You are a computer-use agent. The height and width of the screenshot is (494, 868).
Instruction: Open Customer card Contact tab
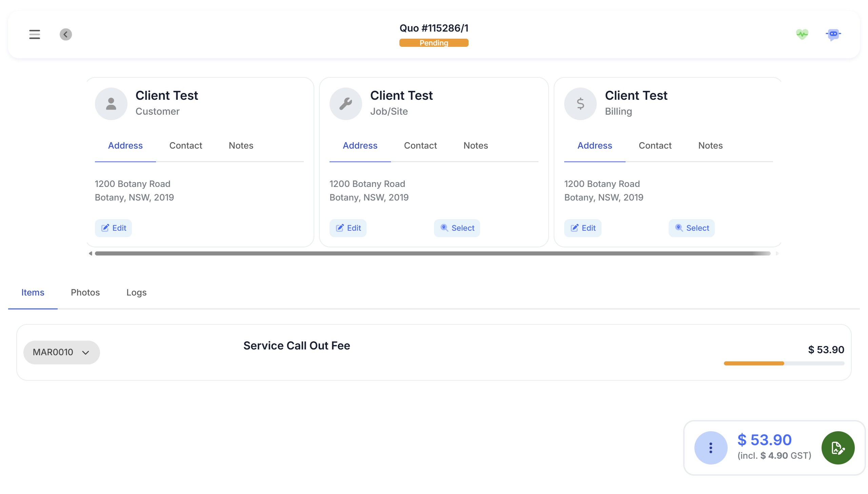click(x=185, y=146)
